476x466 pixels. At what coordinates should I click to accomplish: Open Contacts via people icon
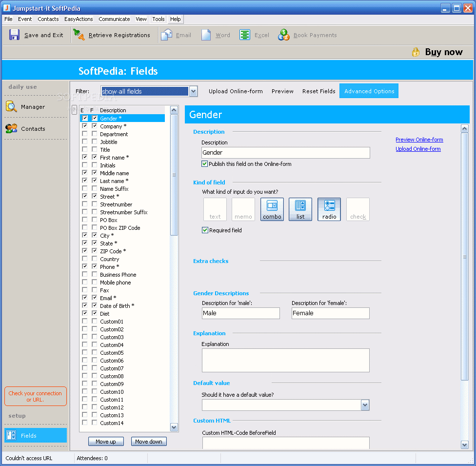(11, 128)
